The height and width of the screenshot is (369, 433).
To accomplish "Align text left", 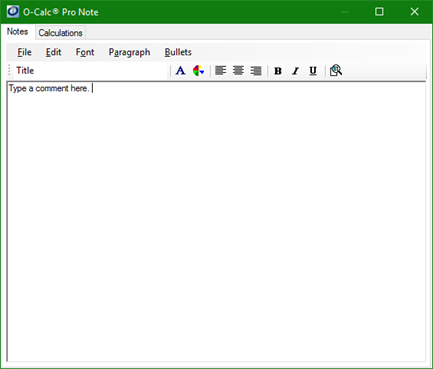I will coord(221,71).
